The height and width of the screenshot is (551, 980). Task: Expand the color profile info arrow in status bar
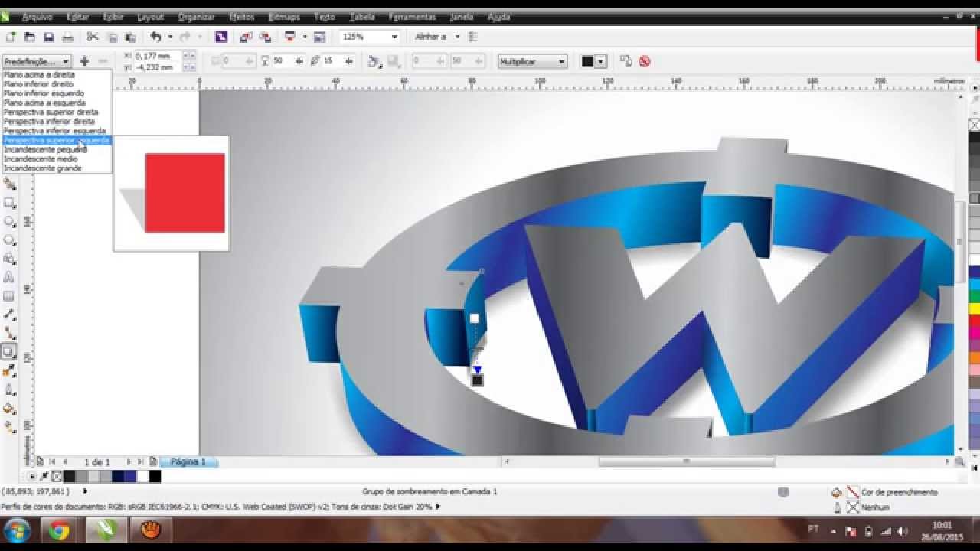tap(439, 506)
